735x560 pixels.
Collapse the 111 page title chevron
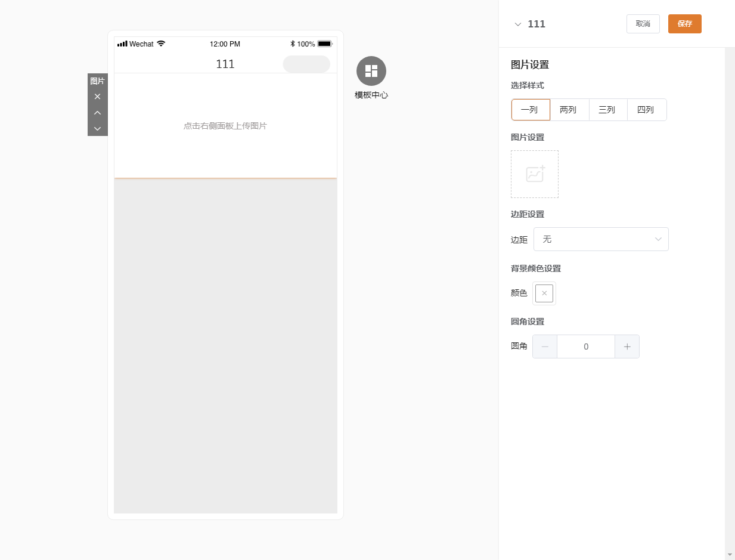(x=517, y=24)
